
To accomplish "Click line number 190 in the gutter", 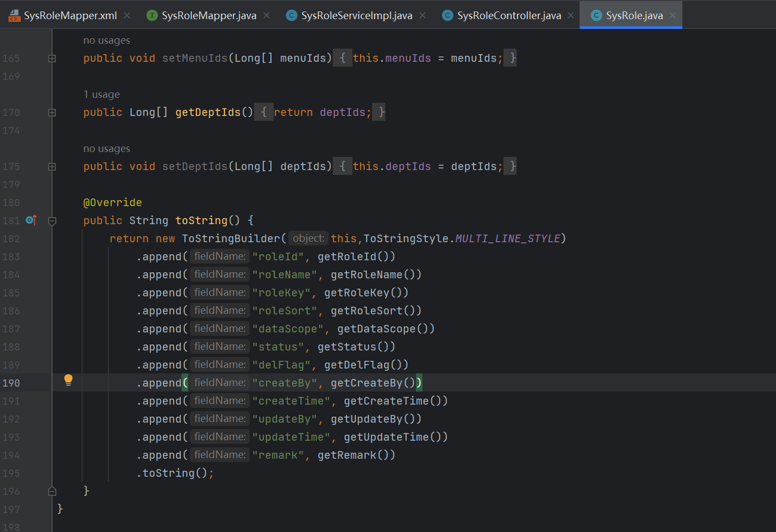I will tap(11, 383).
